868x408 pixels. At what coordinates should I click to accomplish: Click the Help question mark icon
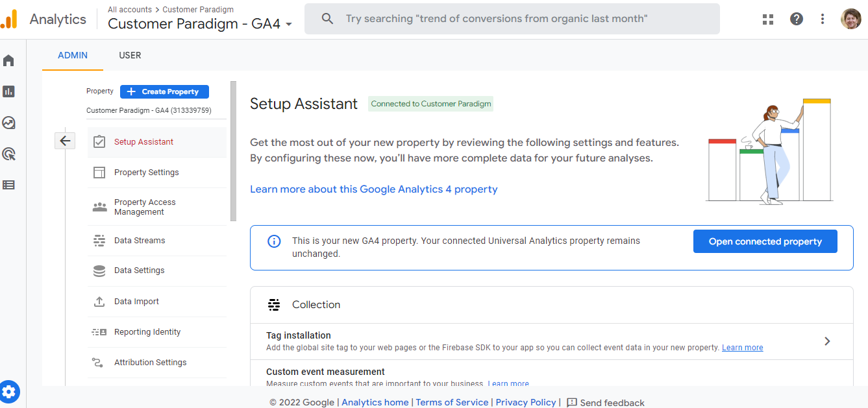coord(797,19)
